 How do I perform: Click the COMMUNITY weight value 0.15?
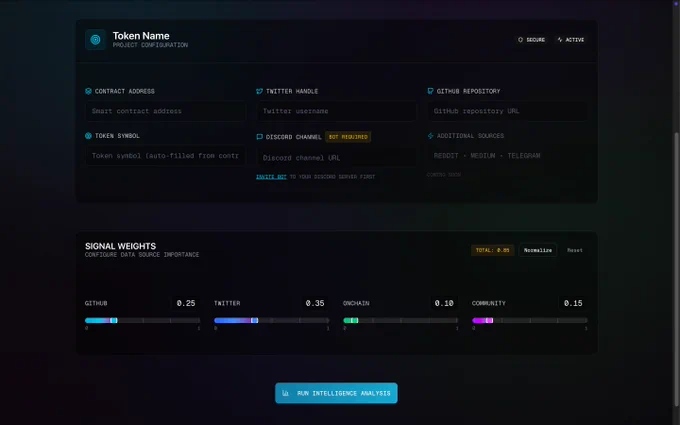573,303
